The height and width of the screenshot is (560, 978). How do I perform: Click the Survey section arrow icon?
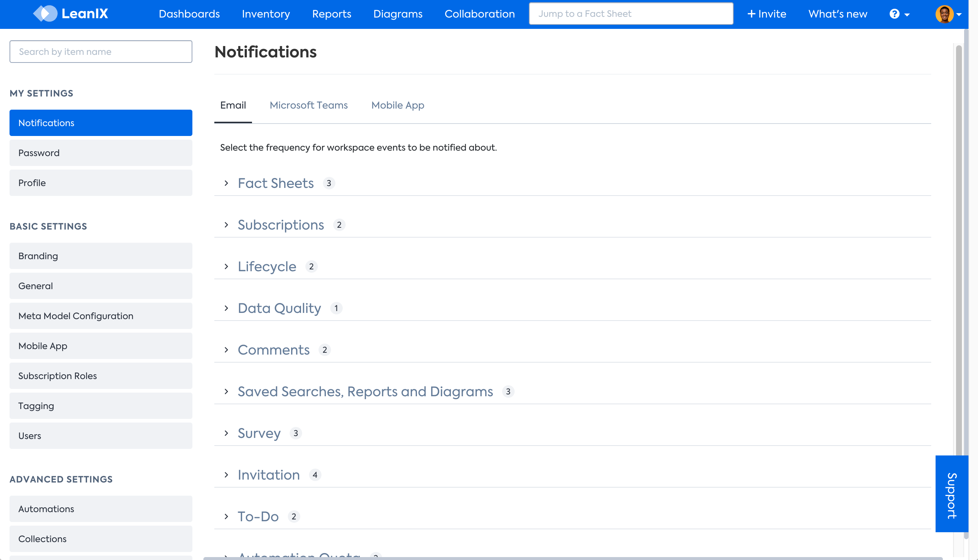(227, 433)
